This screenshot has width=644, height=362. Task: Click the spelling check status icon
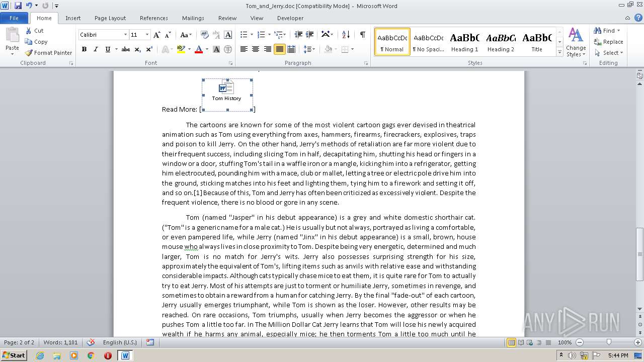tap(91, 342)
